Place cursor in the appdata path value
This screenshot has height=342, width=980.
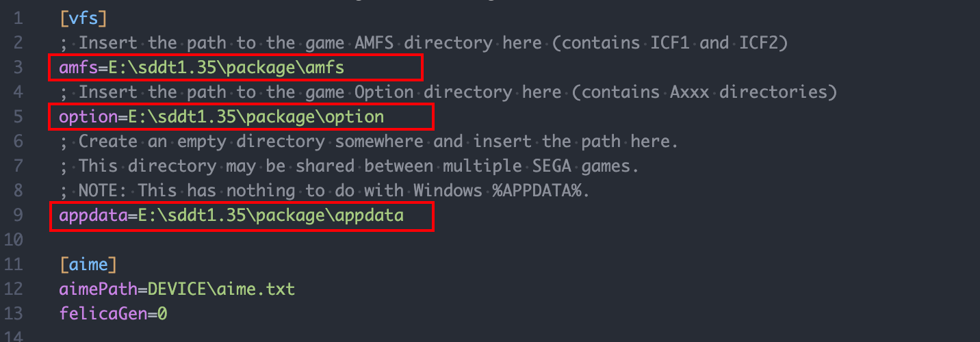[271, 215]
